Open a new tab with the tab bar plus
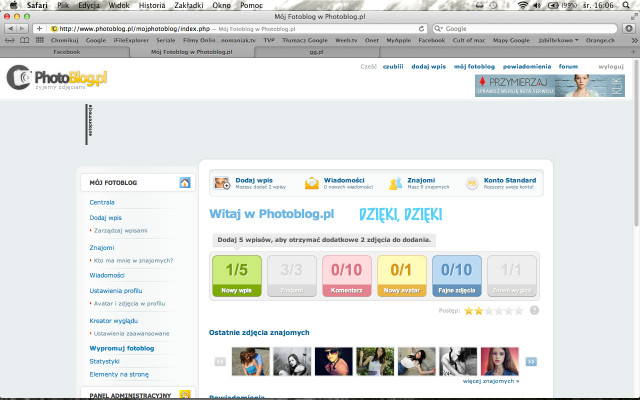 coord(633,52)
